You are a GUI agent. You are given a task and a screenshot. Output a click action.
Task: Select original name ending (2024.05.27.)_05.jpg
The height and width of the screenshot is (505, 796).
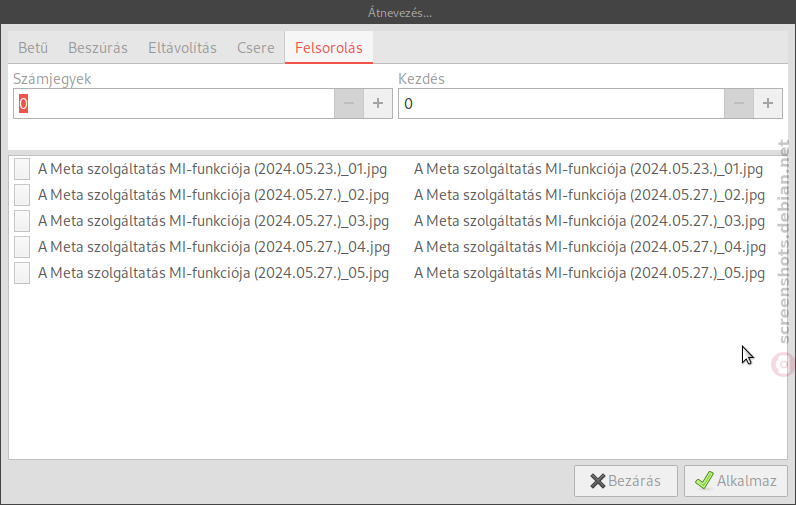[213, 273]
